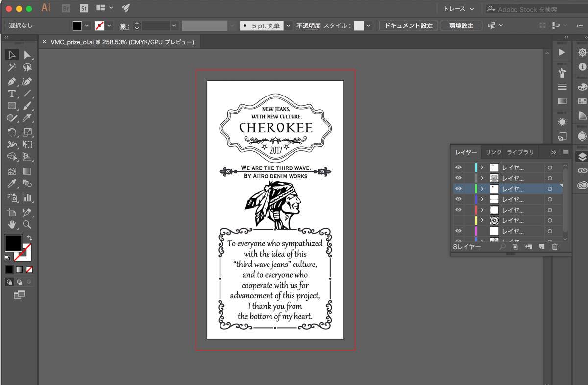Select the Symbol Sprayer tool

pos(12,198)
